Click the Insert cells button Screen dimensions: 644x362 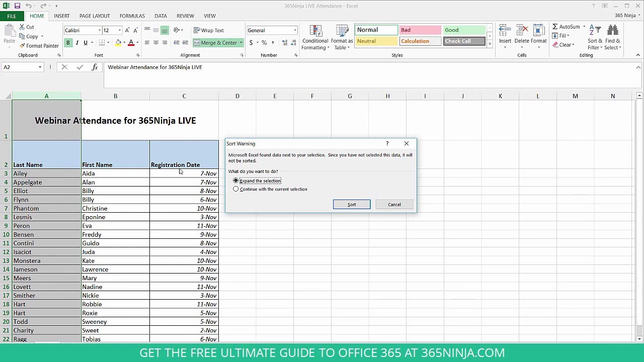[505, 37]
